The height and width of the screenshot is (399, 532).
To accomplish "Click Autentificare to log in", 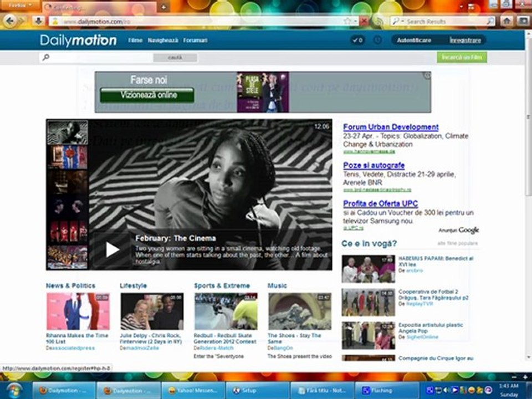I will [413, 40].
